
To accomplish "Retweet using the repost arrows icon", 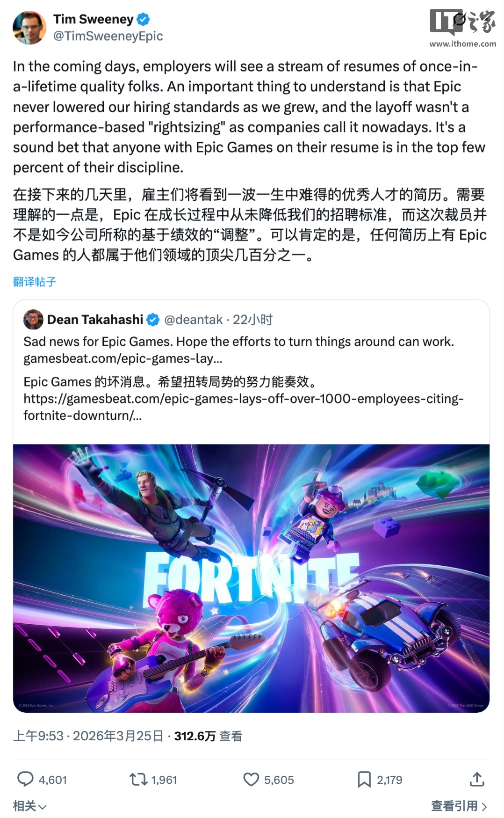I will coord(138,779).
